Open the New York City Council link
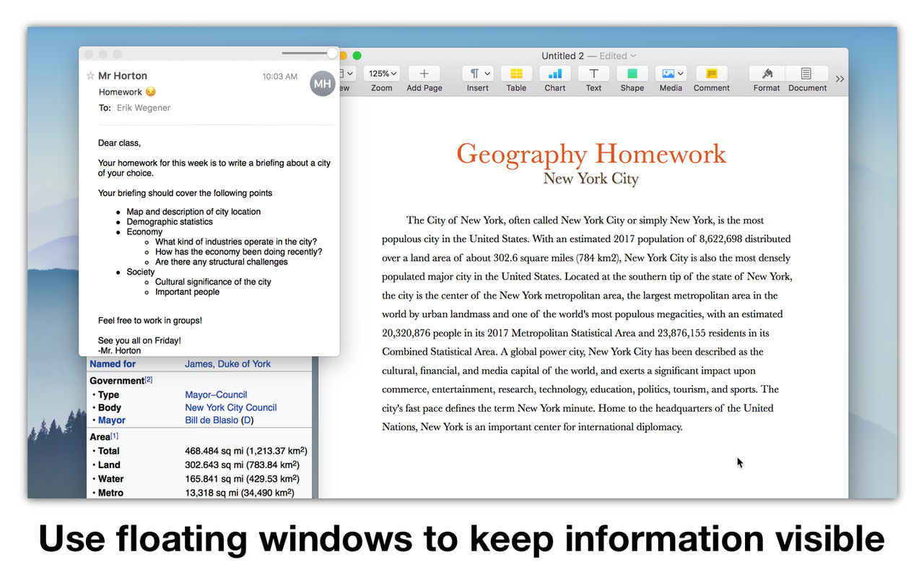924x578 pixels. coord(230,407)
